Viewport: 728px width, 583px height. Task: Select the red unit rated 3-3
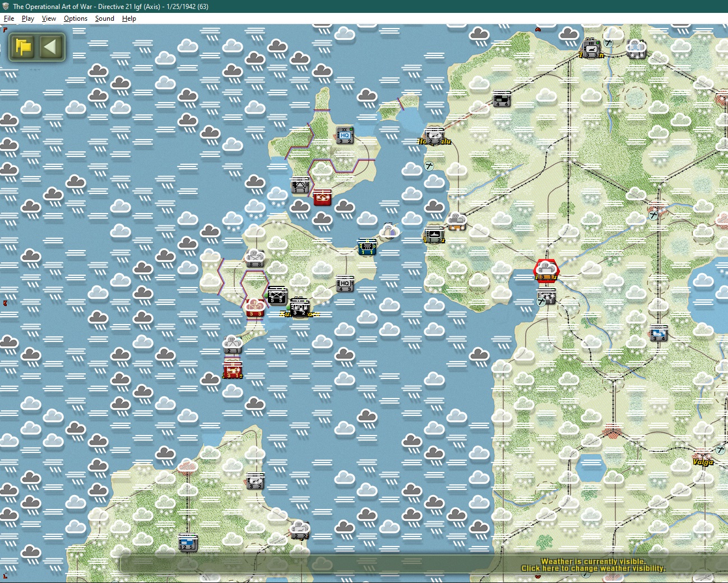click(255, 308)
